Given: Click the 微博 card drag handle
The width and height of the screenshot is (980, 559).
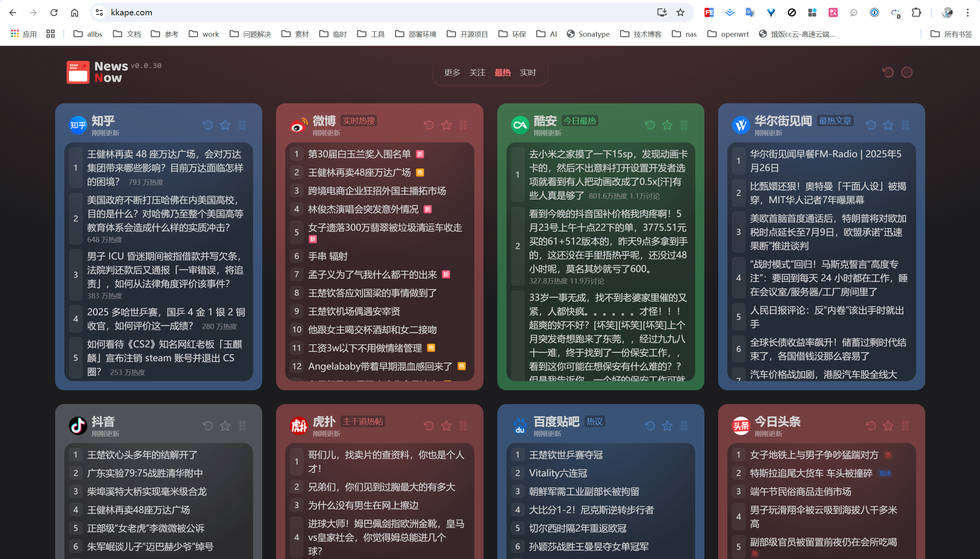Looking at the screenshot, I should pos(463,125).
